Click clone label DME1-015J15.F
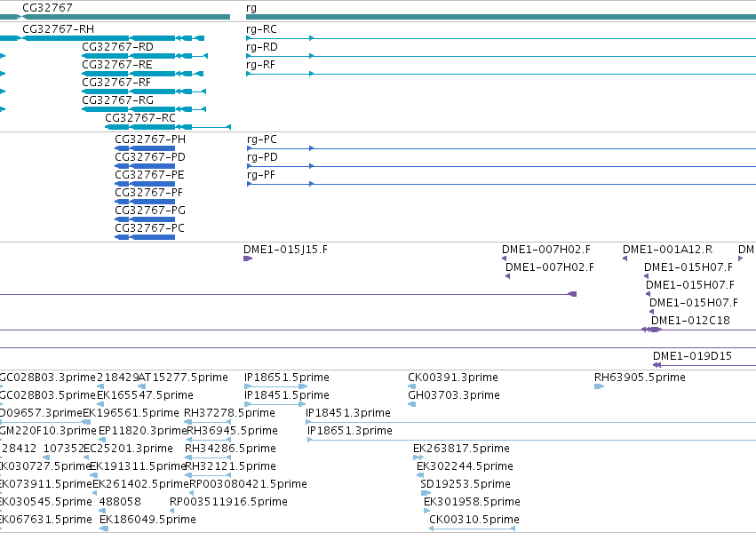 [x=285, y=250]
